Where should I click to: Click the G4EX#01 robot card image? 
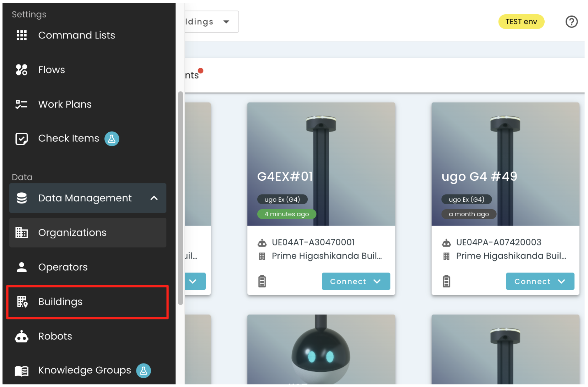pos(321,164)
